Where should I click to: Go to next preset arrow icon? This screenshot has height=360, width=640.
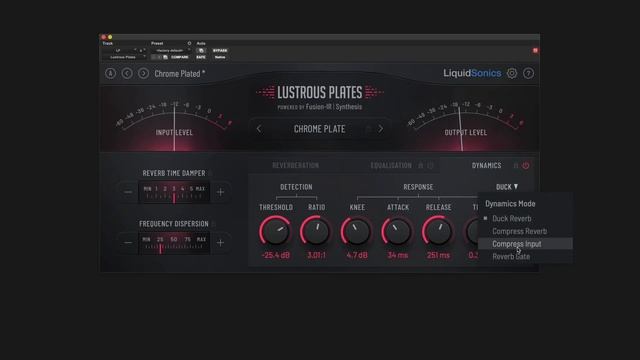point(143,73)
